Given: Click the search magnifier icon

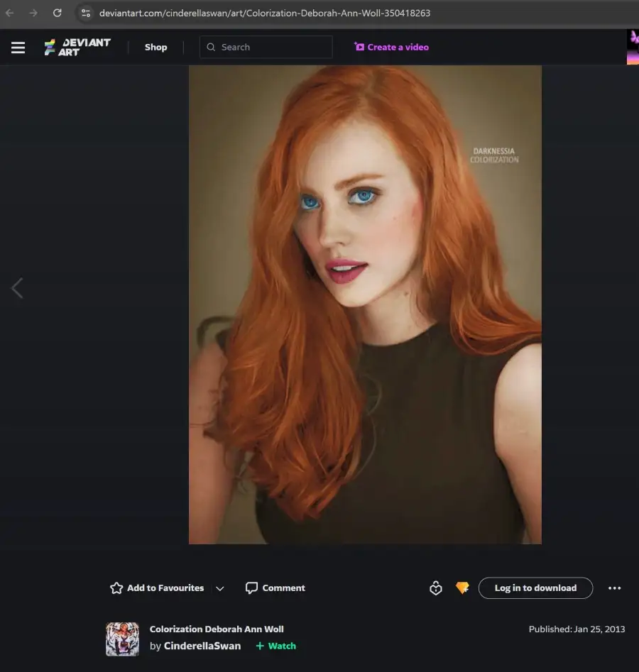Looking at the screenshot, I should point(211,47).
